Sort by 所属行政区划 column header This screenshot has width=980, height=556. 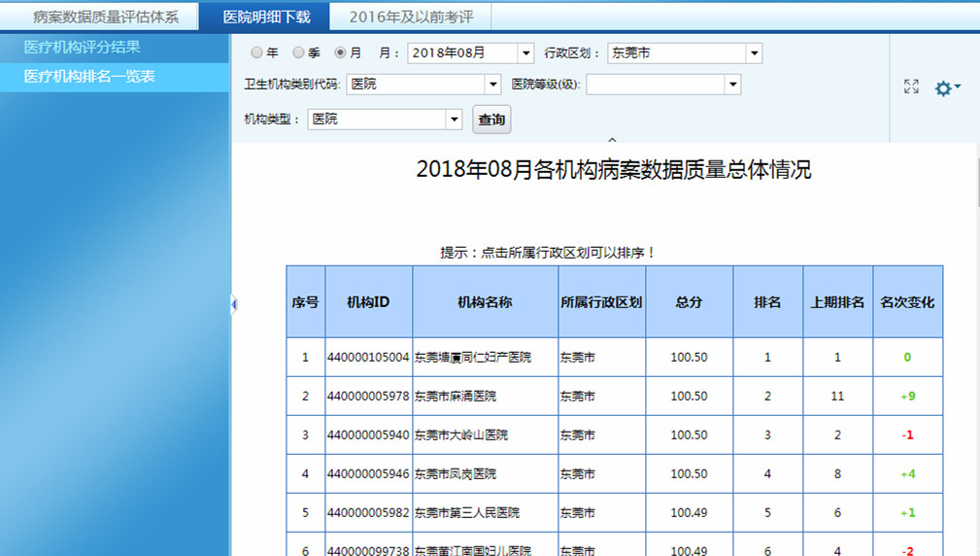601,302
